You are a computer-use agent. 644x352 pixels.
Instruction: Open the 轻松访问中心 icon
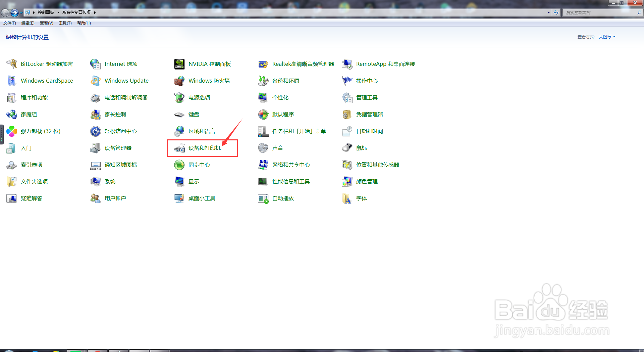pos(96,131)
